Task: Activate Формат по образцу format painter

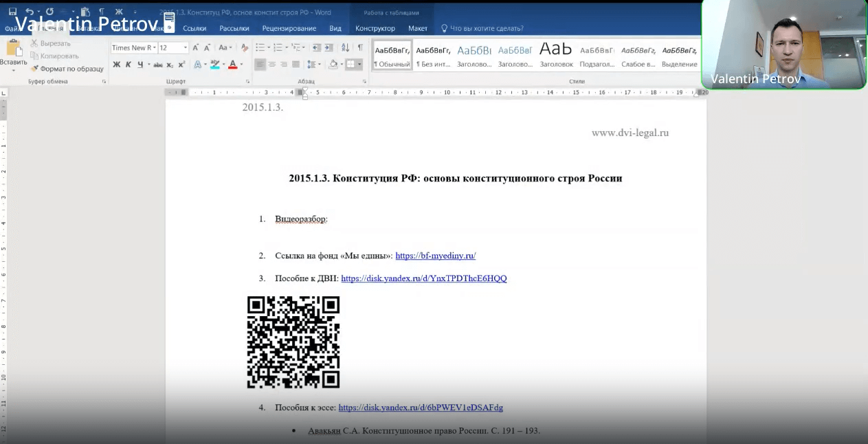Action: (x=67, y=69)
